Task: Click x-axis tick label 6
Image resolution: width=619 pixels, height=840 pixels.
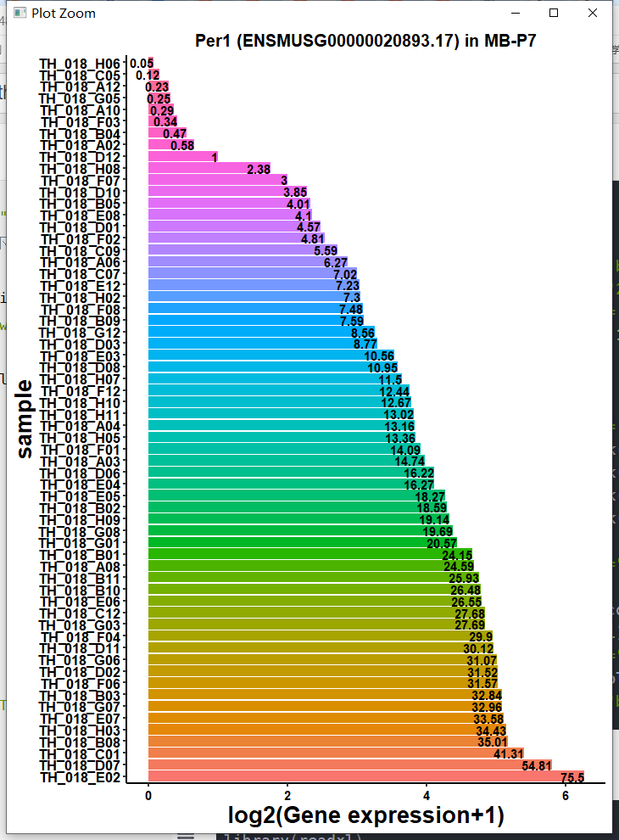Action: [566, 796]
